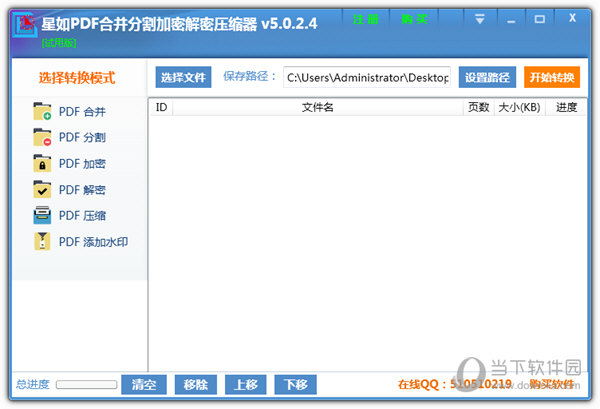
Task: Click the 进度 column header
Action: (566, 108)
